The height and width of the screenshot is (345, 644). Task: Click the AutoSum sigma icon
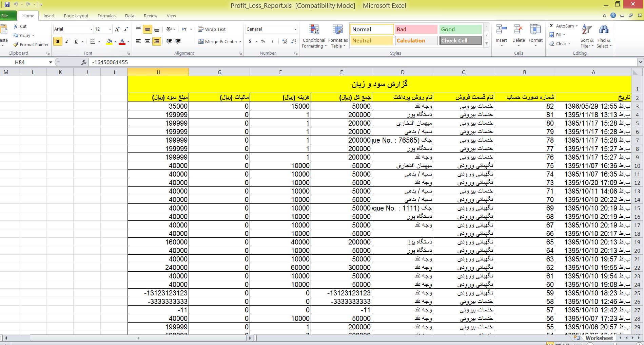[551, 26]
